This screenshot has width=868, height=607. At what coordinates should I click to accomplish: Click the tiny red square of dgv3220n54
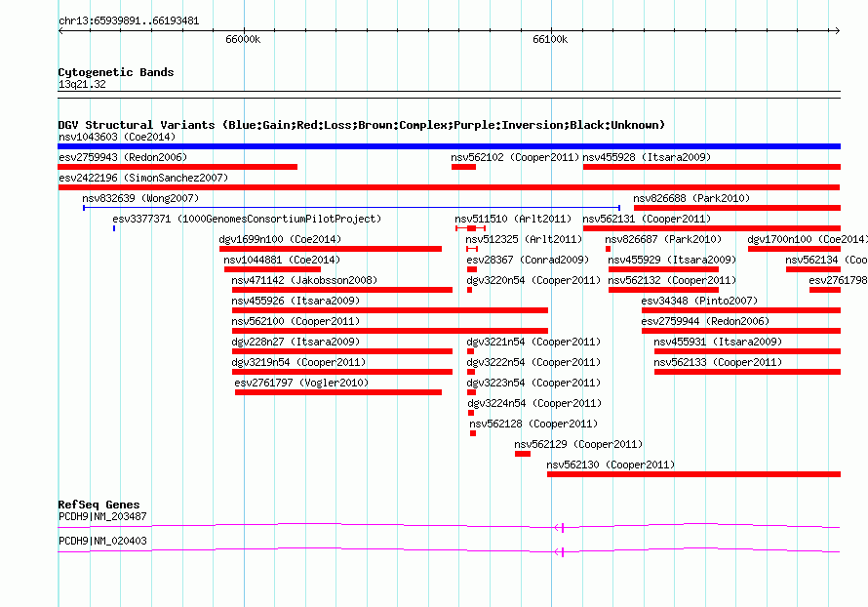(x=469, y=290)
